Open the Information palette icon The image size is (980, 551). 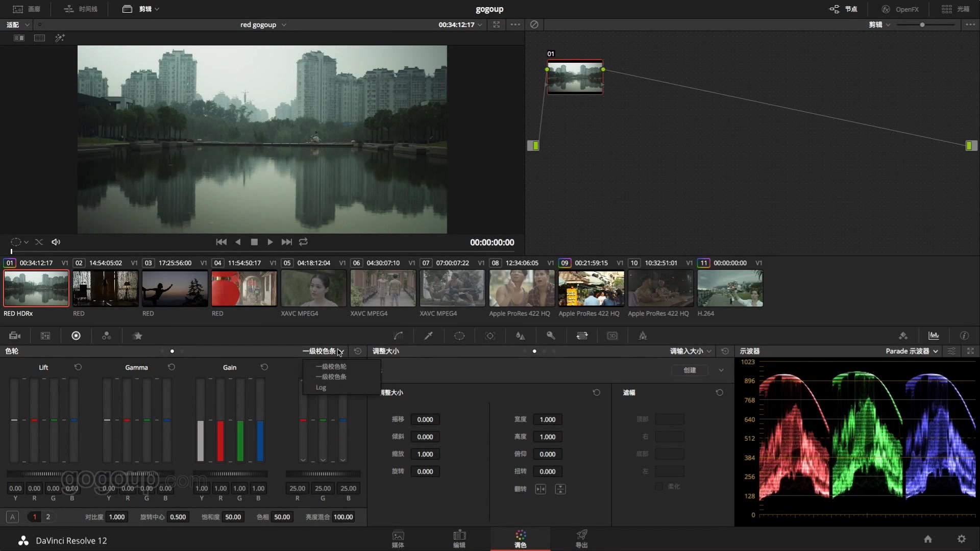[964, 336]
